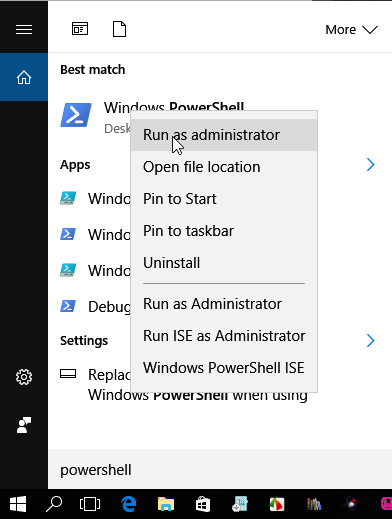Open Windows PowerShell ISE from the menu
This screenshot has width=392, height=519.
pyautogui.click(x=224, y=368)
